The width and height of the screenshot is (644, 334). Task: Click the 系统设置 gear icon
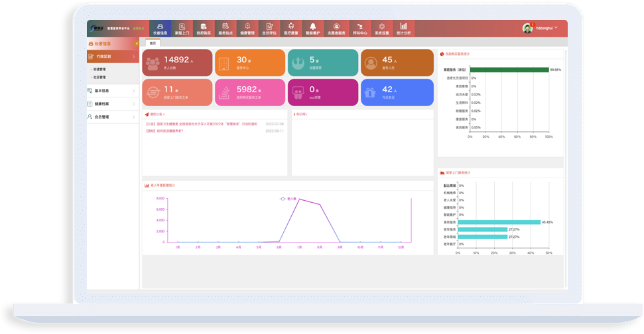click(381, 27)
